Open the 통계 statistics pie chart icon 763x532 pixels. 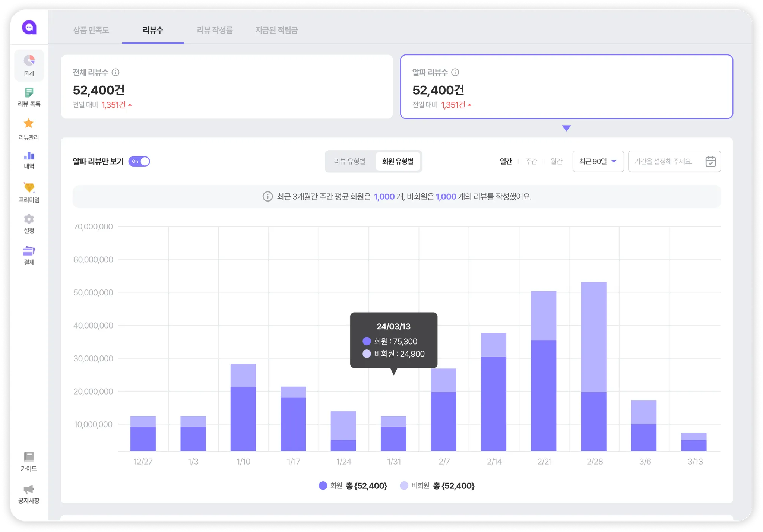coord(29,60)
